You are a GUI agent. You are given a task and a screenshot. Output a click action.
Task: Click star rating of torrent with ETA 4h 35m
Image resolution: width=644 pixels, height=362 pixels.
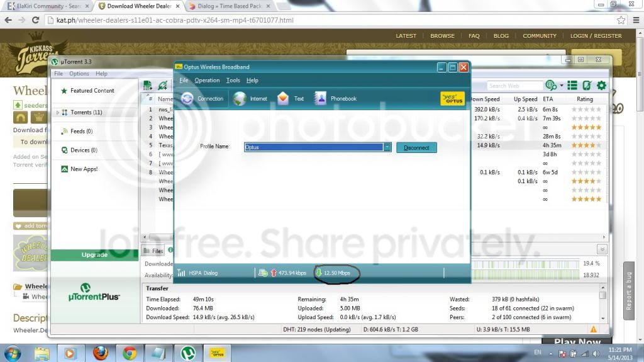pos(587,145)
